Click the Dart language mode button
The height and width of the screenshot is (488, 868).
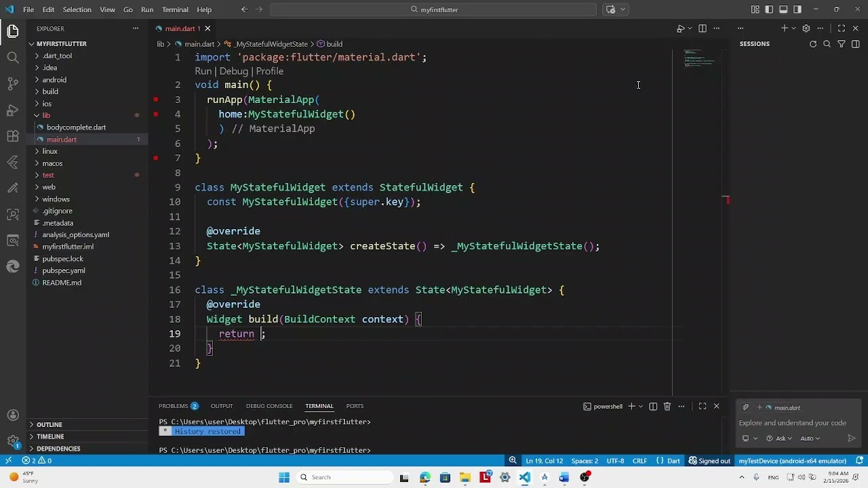point(673,461)
